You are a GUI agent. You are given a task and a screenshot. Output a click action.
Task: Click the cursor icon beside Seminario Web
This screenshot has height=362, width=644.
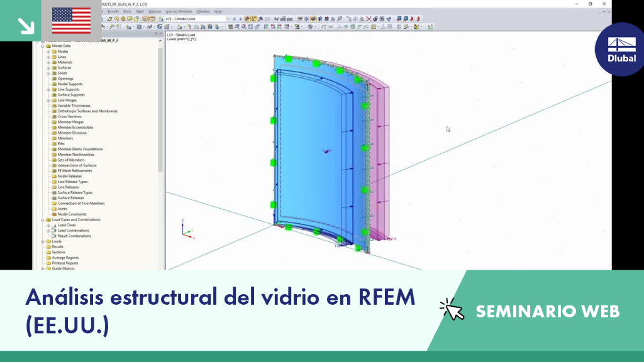coord(452,309)
